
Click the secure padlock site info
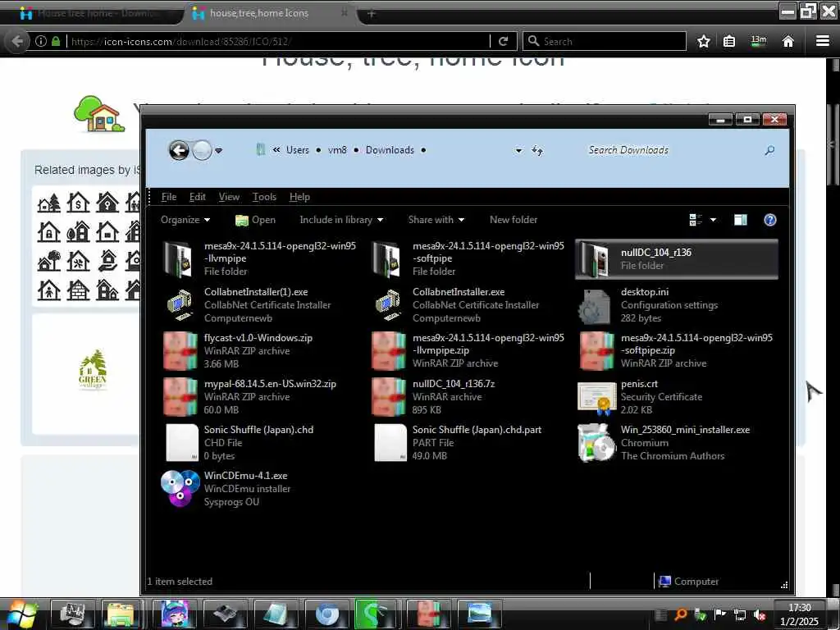pyautogui.click(x=56, y=41)
